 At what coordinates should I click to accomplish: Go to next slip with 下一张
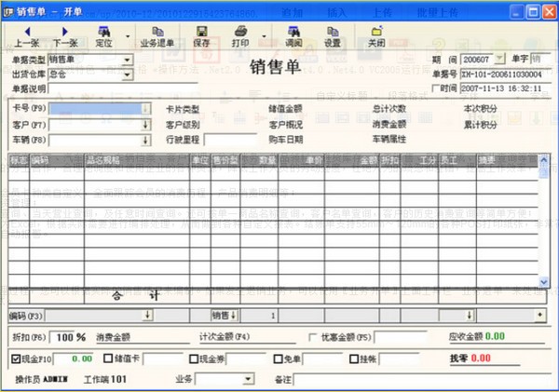coord(65,37)
